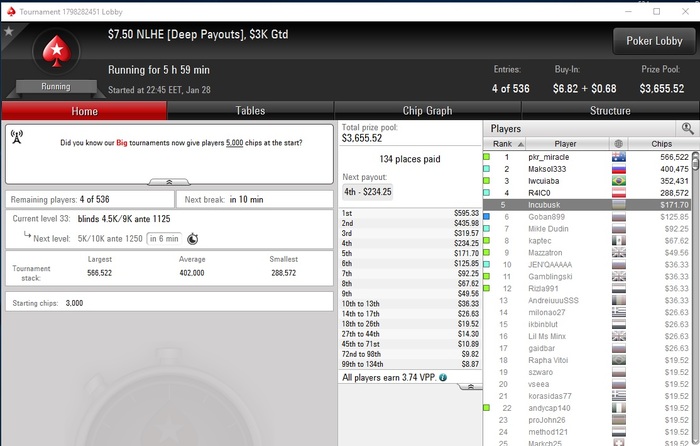Click pkr_miracle's Australian flag icon
This screenshot has height=446, width=700.
coord(619,157)
